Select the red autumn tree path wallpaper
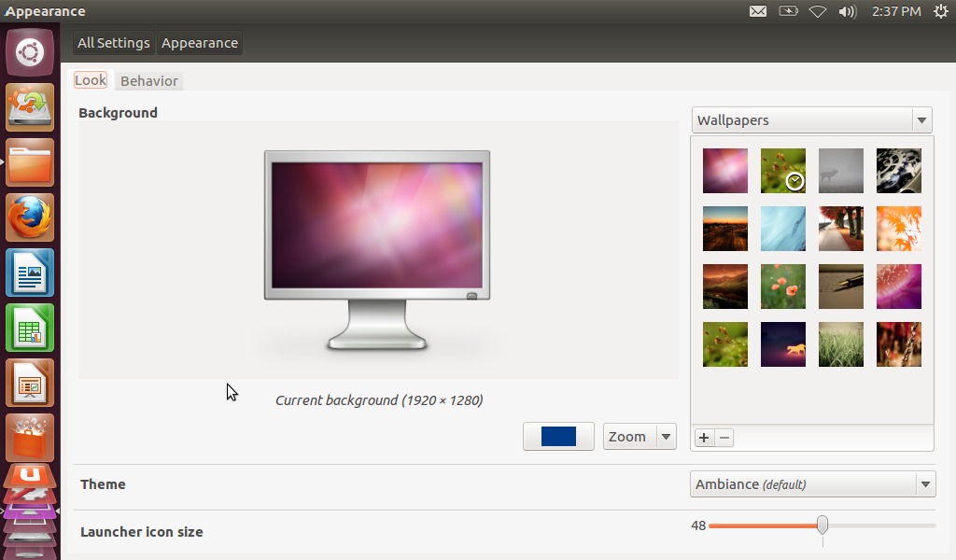Viewport: 956px width, 560px height. pos(841,229)
